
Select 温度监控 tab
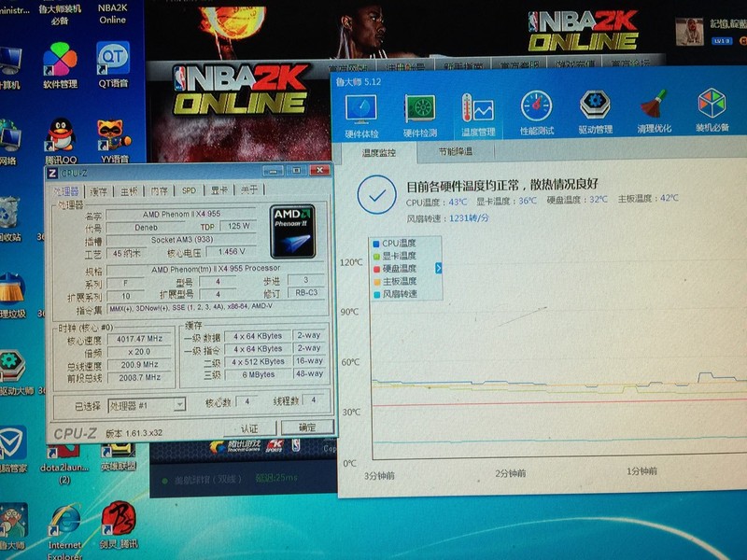coord(379,153)
